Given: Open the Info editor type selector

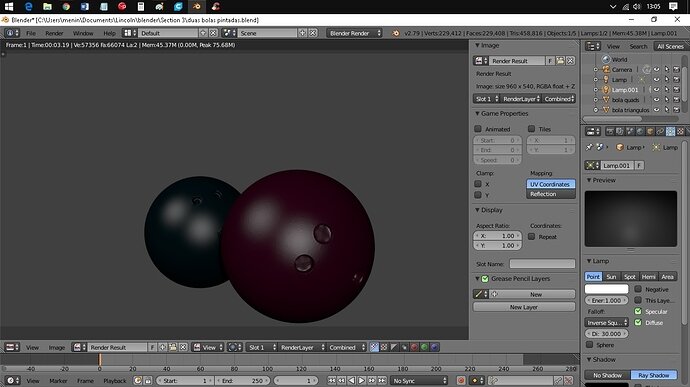Looking at the screenshot, I should (12, 33).
